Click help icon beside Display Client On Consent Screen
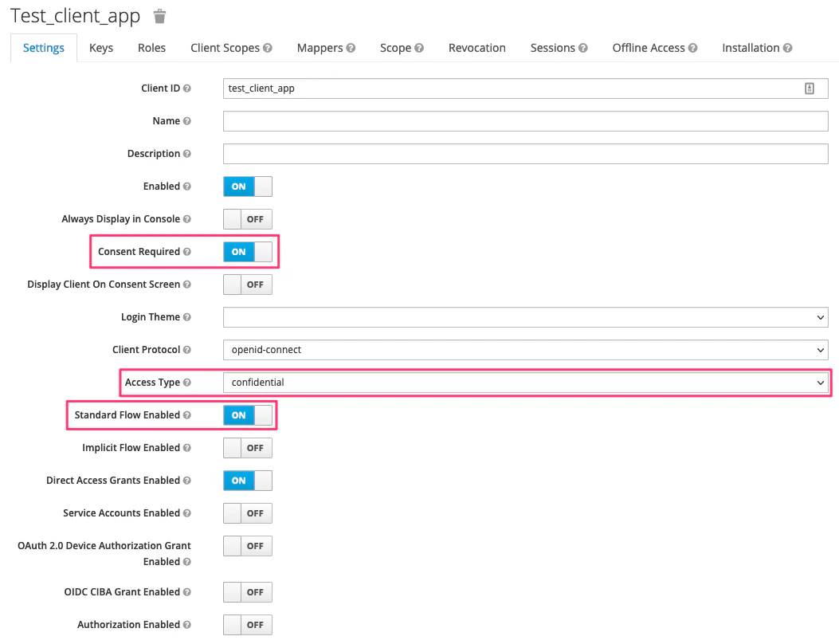839x644 pixels. point(186,285)
